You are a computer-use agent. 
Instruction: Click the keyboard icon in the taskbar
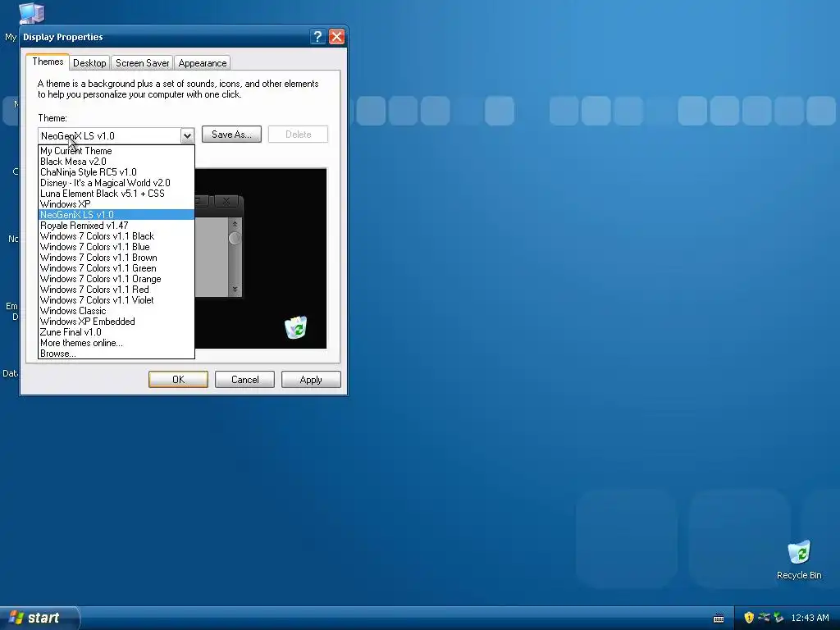[719, 619]
